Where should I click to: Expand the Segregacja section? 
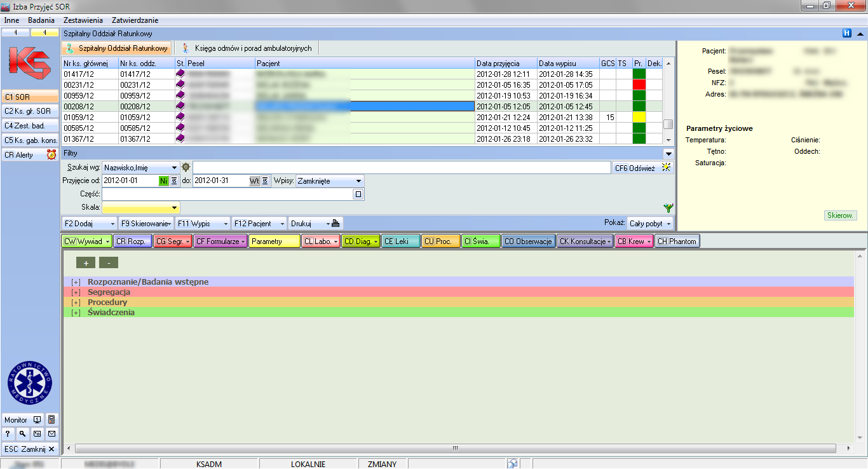coord(76,292)
